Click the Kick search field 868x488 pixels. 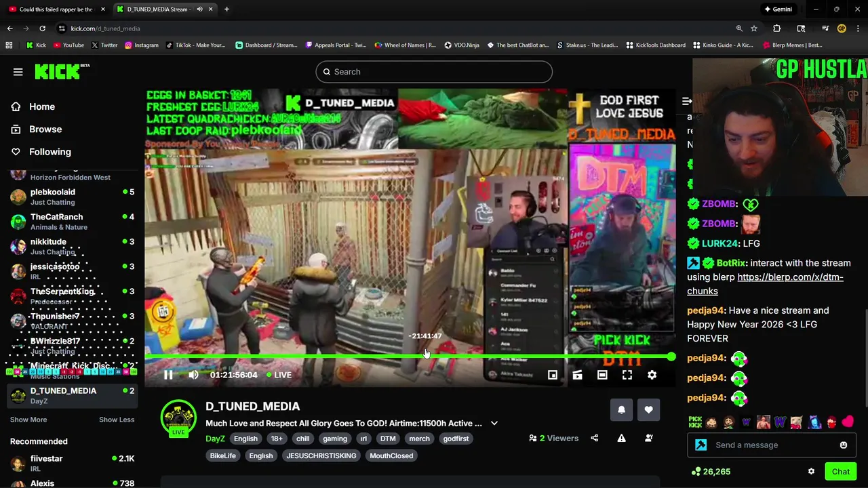coord(434,72)
